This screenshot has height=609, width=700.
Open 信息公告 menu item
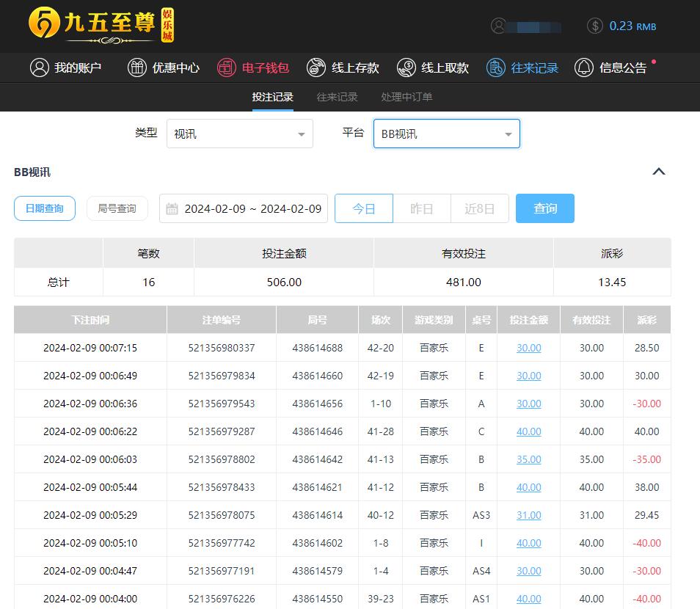[610, 68]
